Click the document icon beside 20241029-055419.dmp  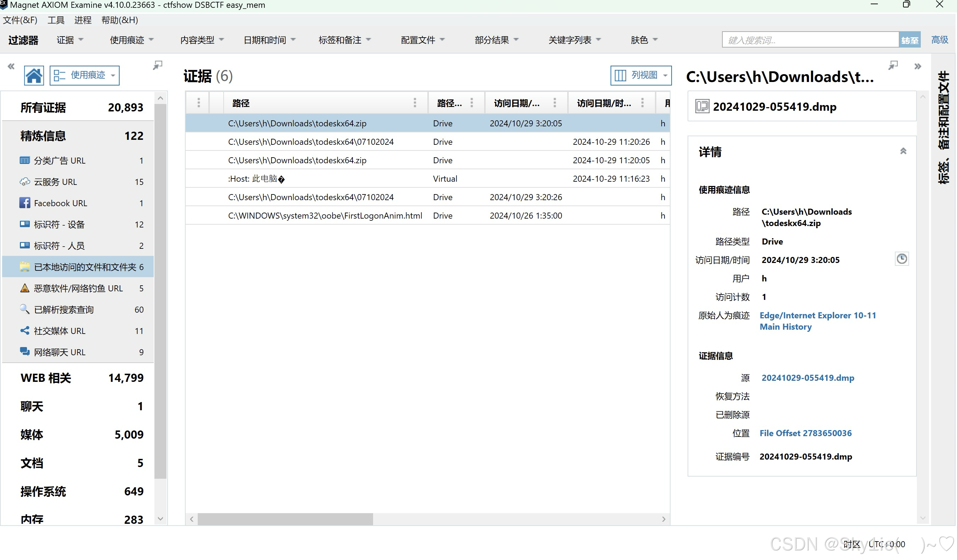tap(702, 106)
